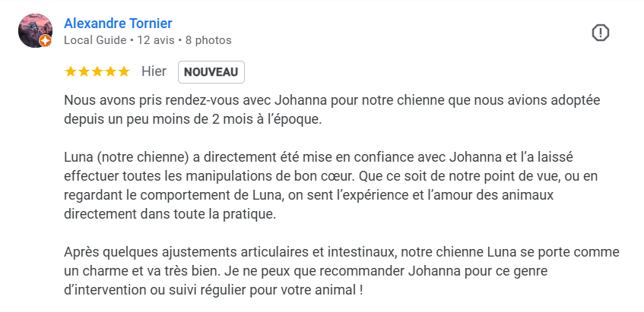Click the fifth rating star
This screenshot has width=644, height=312.
click(124, 72)
